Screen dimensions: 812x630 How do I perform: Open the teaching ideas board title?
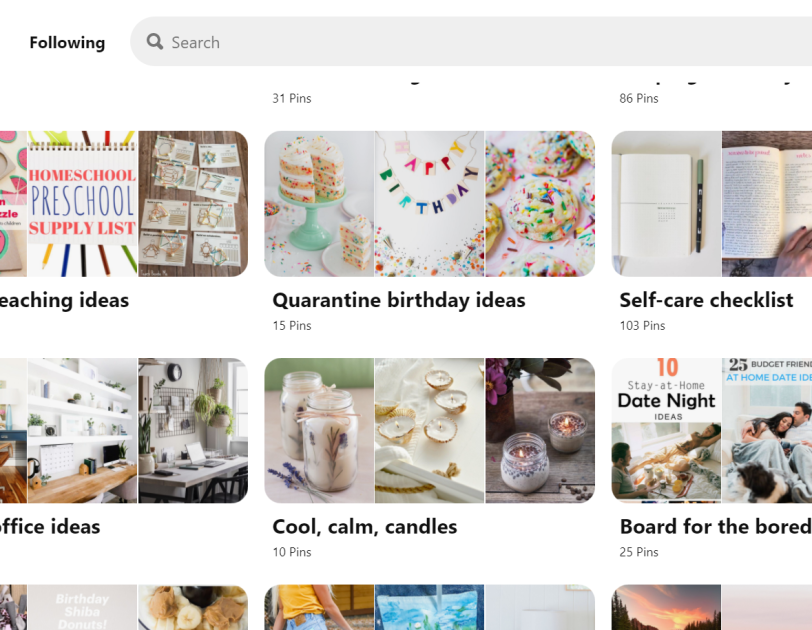tap(64, 300)
